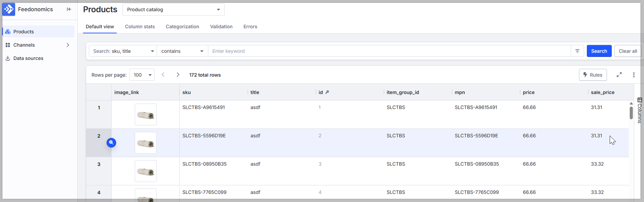The width and height of the screenshot is (644, 202).
Task: Switch to the Column stats tab
Action: pos(140,27)
